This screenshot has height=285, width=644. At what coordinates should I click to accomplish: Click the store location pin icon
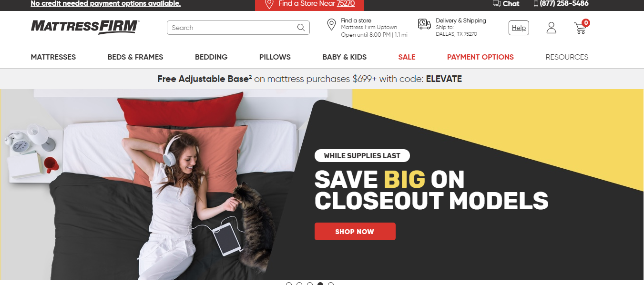331,25
